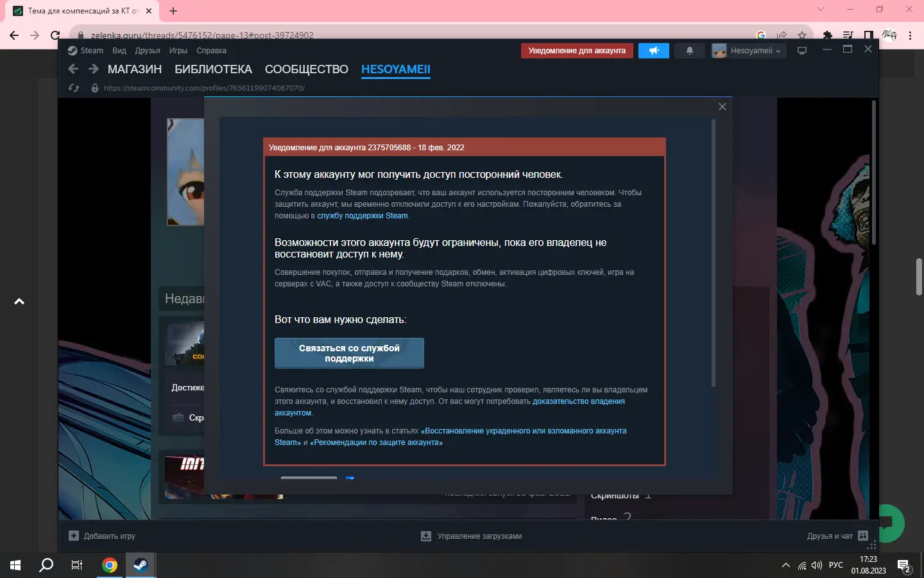Image resolution: width=924 pixels, height=578 pixels.
Task: Click Управление загрузками in the Steam footer
Action: [480, 536]
